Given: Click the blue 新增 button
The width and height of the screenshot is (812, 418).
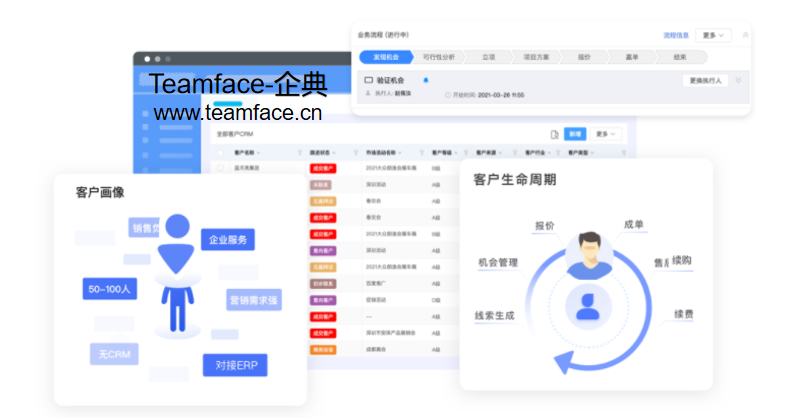Looking at the screenshot, I should point(575,134).
